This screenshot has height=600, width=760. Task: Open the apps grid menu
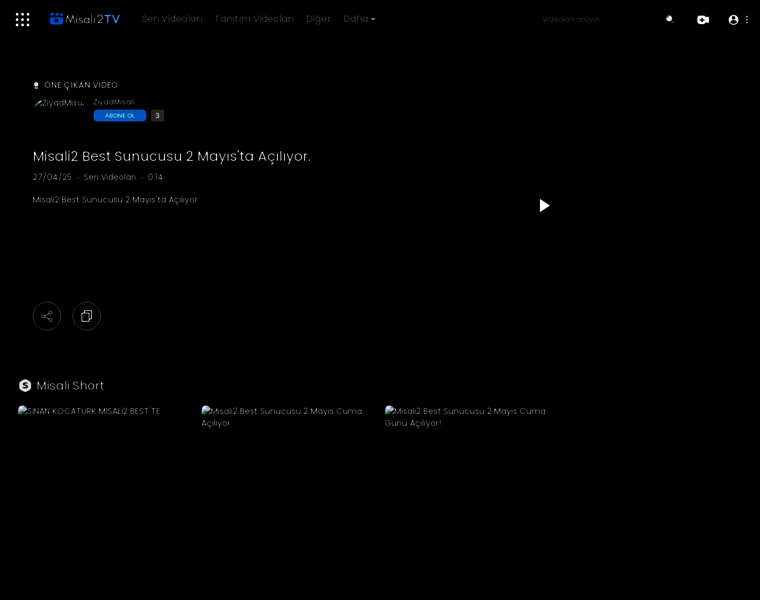click(x=22, y=19)
